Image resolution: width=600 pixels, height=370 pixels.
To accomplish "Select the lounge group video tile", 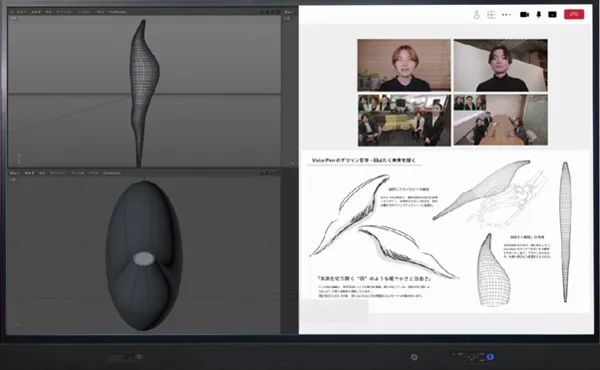I will (x=404, y=120).
